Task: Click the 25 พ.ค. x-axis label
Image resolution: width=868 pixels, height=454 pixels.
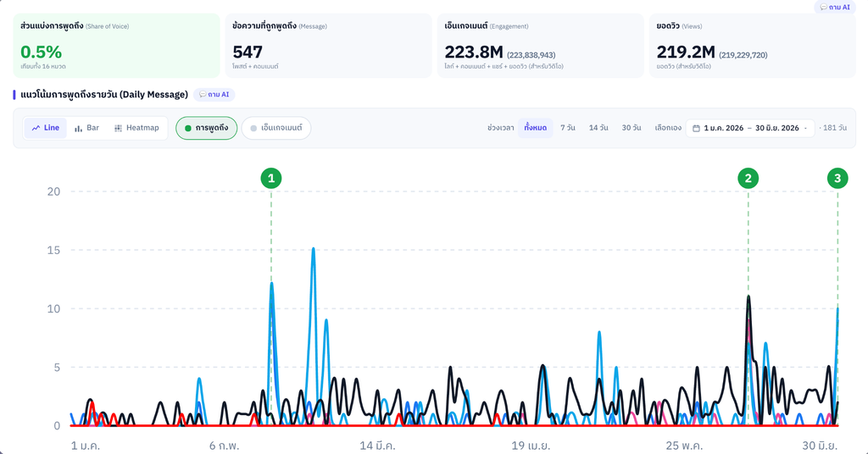Action: (684, 446)
